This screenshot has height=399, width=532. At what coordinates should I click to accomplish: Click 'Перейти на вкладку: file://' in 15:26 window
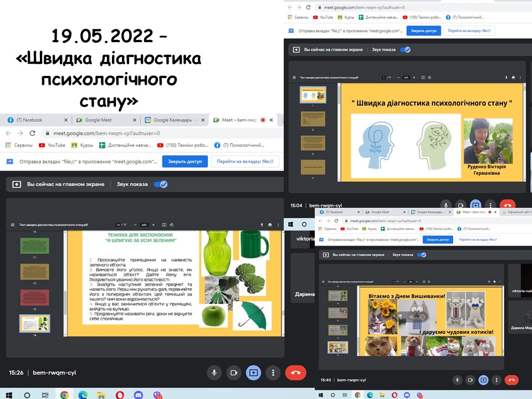245,161
